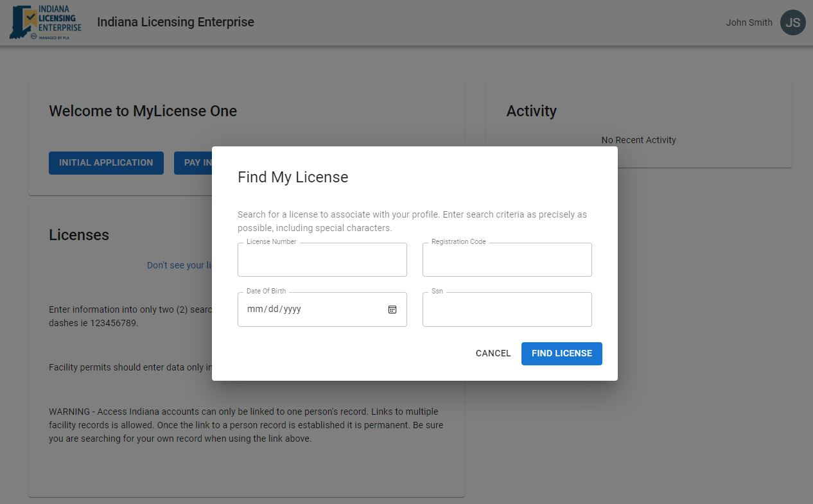The width and height of the screenshot is (813, 504).
Task: Open the Date Of Birth calendar picker
Action: [x=392, y=309]
